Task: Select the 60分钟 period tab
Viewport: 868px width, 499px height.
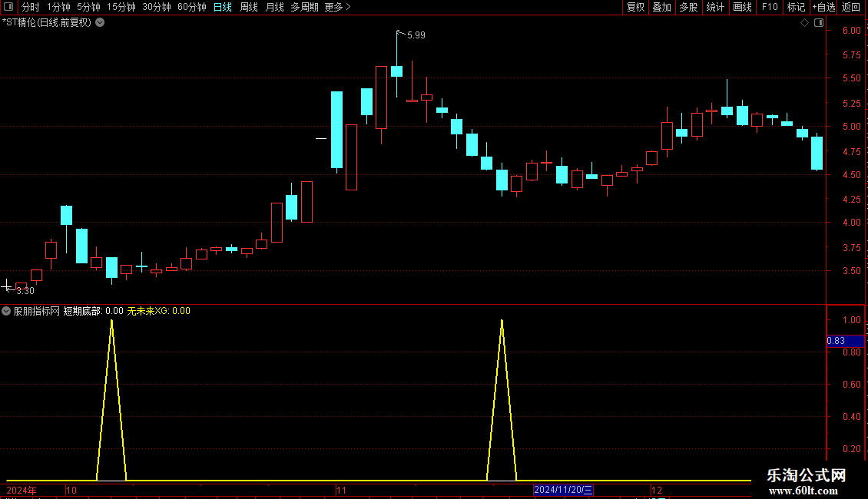Action: click(x=192, y=7)
